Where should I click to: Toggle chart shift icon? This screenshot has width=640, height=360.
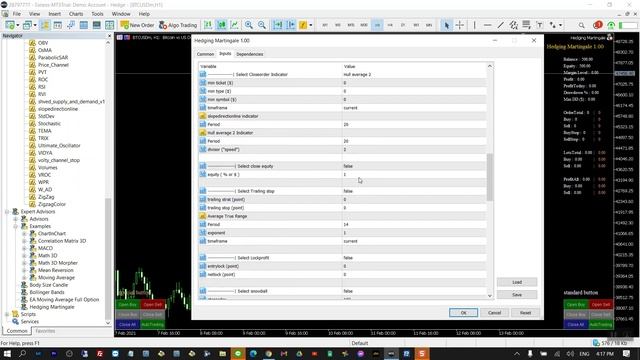[x=291, y=25]
